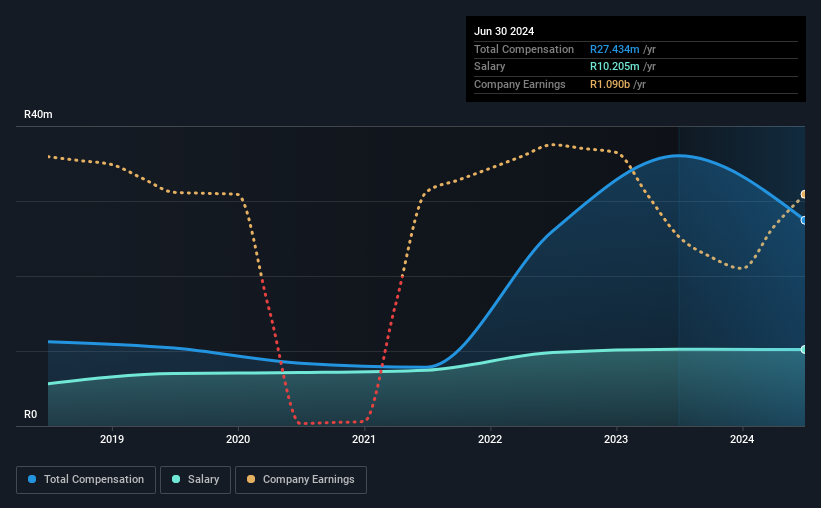Toggle the Total Compensation legend button

coord(86,480)
